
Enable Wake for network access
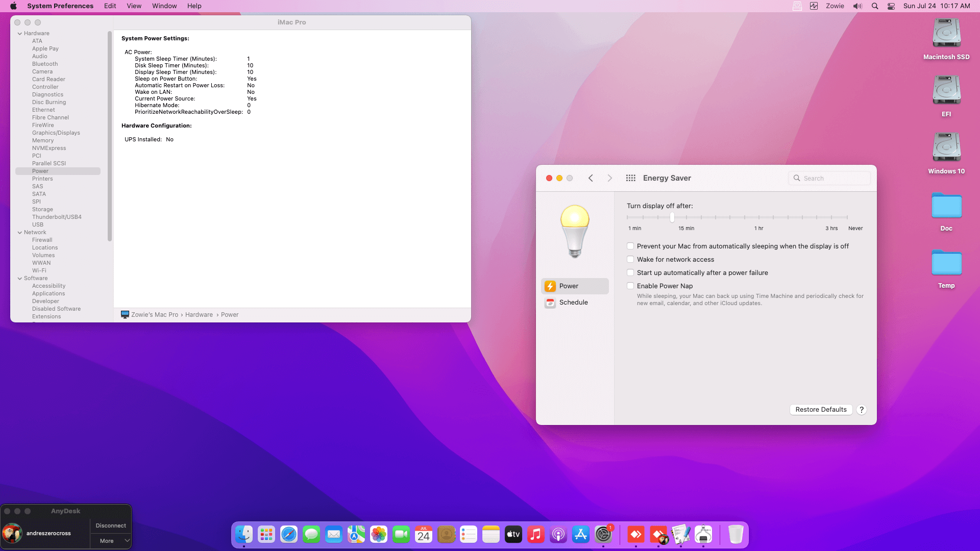point(630,259)
